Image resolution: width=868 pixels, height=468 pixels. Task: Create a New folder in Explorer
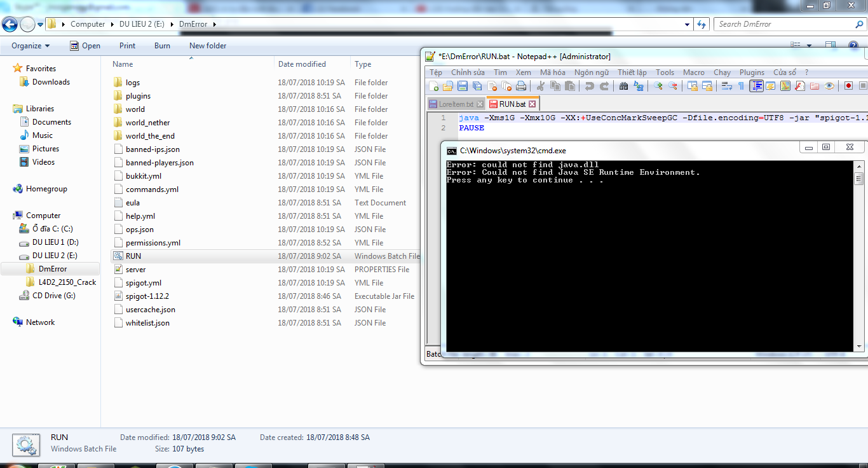[x=208, y=46]
